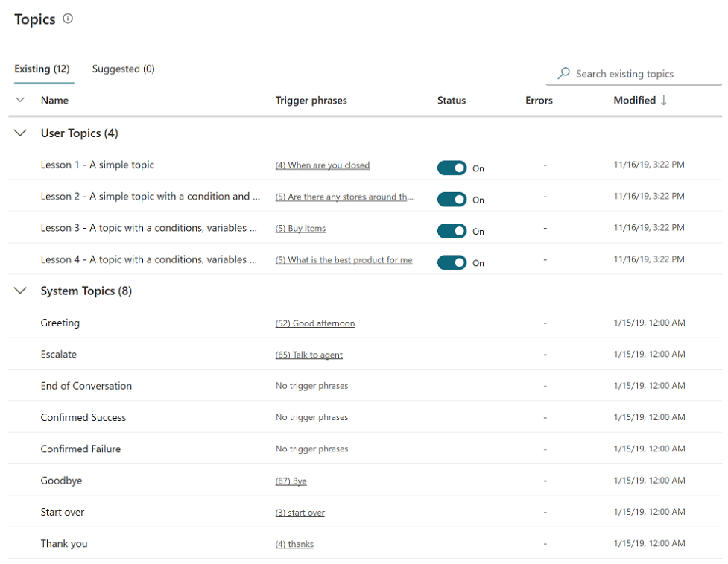Image resolution: width=728 pixels, height=564 pixels.
Task: Switch to the Suggested (0) tab
Action: pos(123,69)
